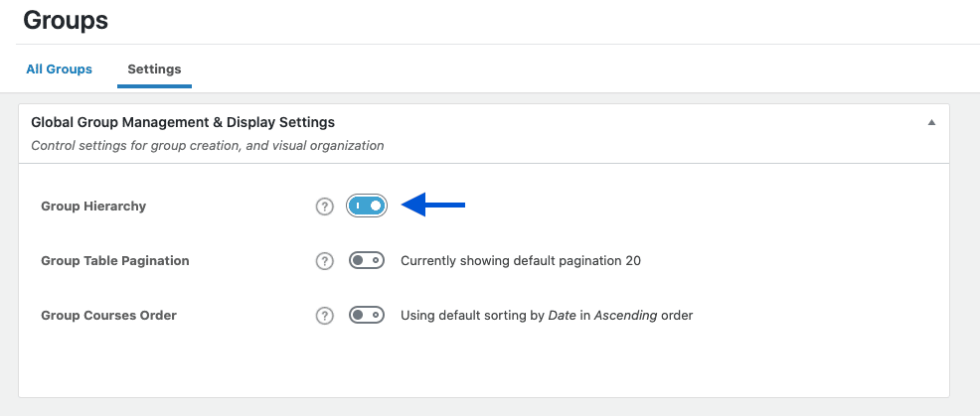
Task: Click the Groups page heading
Action: point(66,21)
